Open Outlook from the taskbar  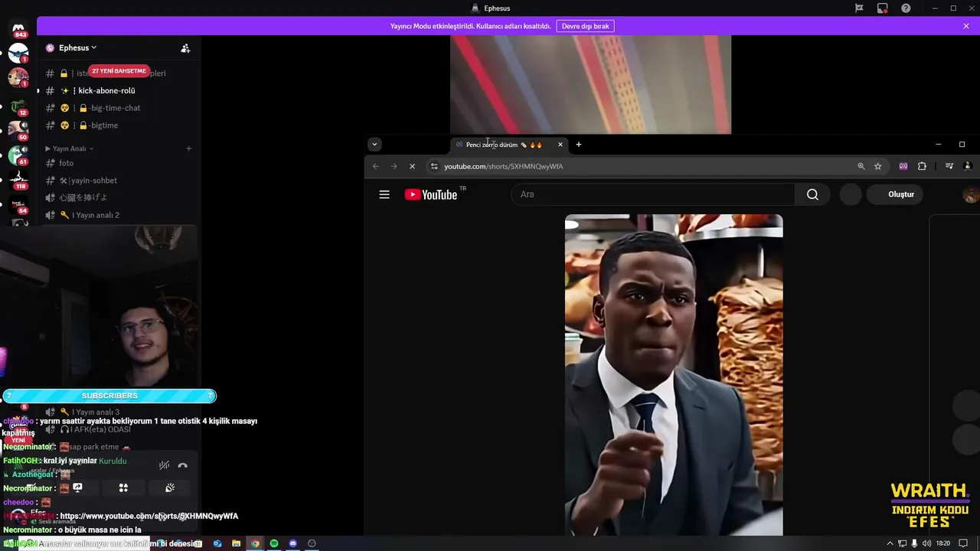pyautogui.click(x=217, y=543)
